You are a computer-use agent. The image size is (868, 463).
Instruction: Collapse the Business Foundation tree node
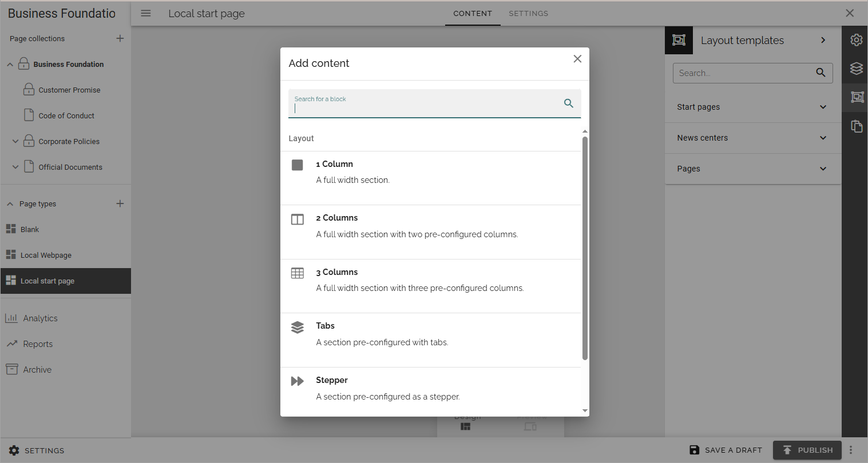(10, 65)
